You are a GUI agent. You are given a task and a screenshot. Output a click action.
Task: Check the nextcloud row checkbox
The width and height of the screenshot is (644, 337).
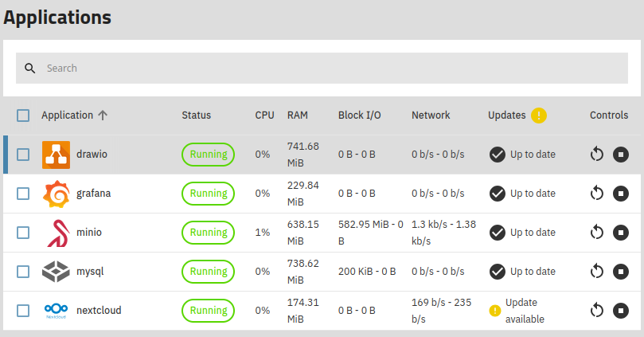(x=23, y=311)
